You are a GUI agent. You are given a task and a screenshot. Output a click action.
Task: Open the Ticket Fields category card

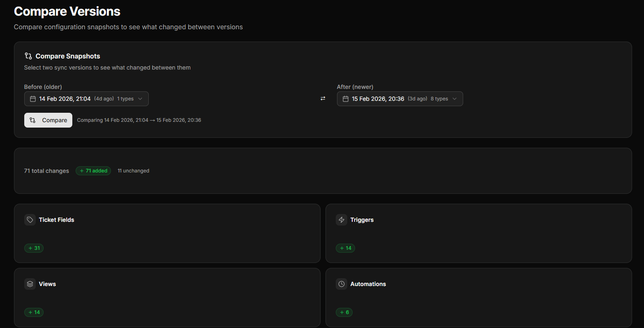167,233
